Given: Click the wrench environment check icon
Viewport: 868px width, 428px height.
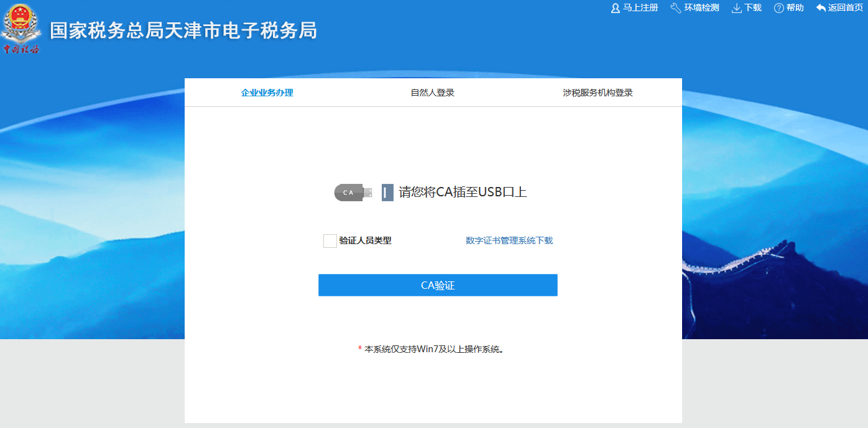Looking at the screenshot, I should pos(676,8).
